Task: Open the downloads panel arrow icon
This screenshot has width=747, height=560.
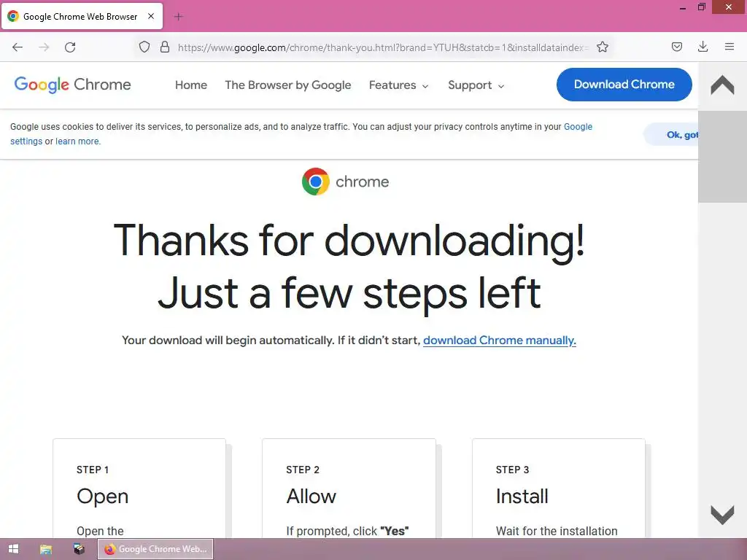Action: point(703,47)
